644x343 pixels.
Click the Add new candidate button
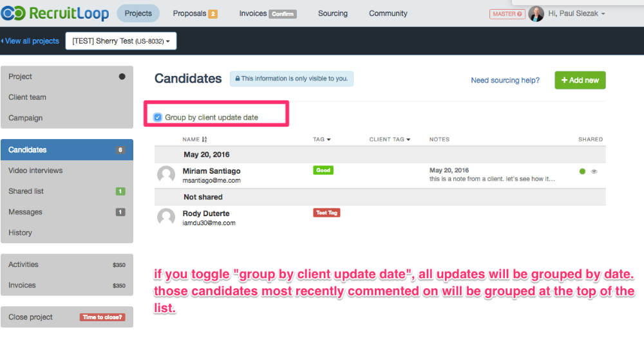coord(580,80)
